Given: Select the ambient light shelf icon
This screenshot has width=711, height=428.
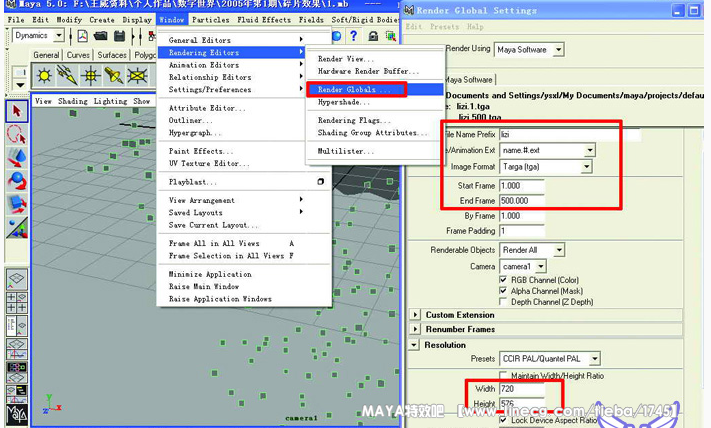Looking at the screenshot, I should coord(91,75).
